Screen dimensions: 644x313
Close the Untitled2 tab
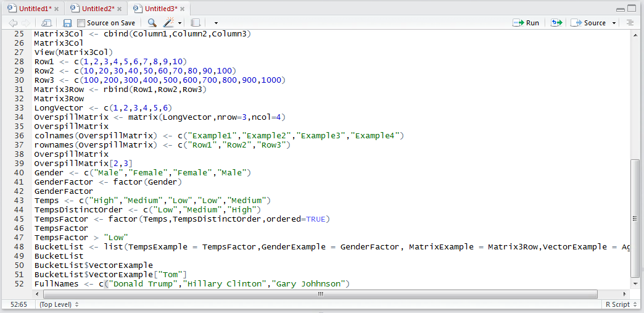click(x=120, y=9)
